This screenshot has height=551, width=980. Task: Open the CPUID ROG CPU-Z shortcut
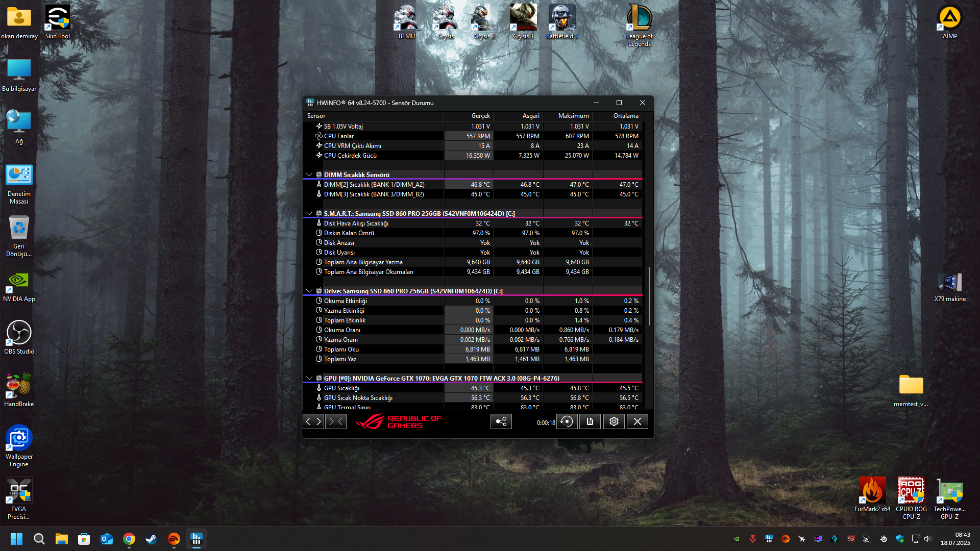(911, 498)
